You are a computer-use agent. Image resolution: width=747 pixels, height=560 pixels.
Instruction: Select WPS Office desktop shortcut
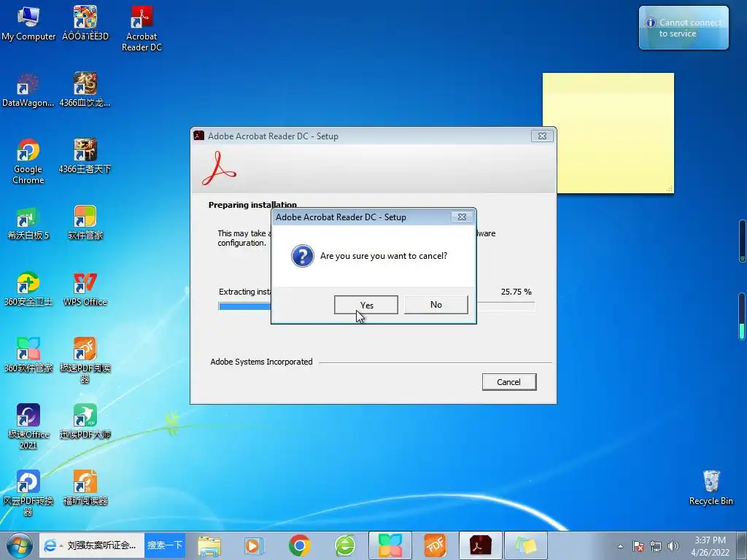click(x=85, y=289)
